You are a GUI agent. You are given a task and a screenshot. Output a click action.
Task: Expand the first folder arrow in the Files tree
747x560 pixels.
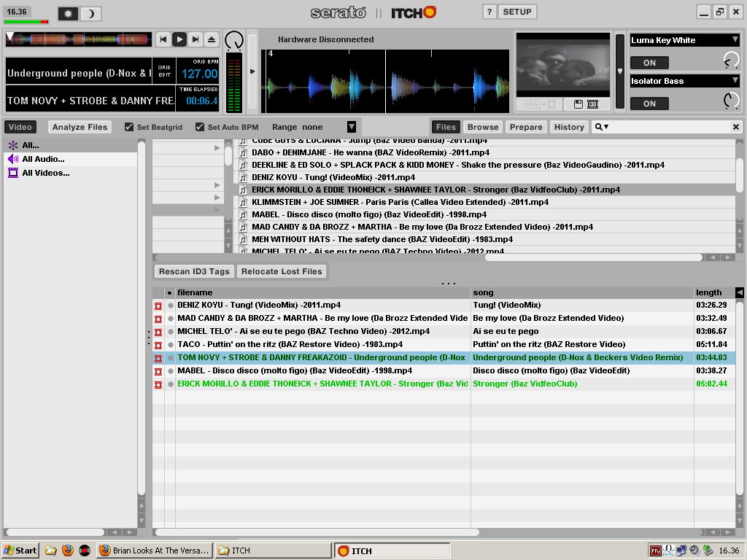tap(217, 148)
